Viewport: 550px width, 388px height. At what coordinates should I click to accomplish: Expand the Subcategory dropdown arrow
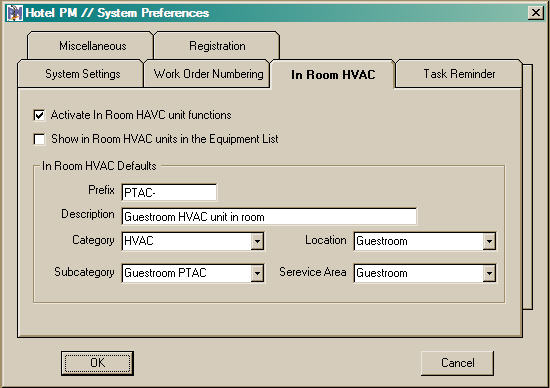click(257, 273)
